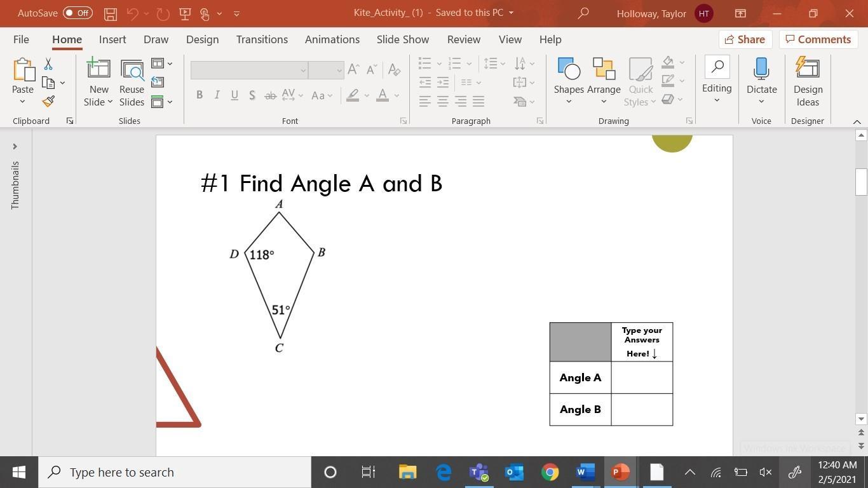Open the File menu
This screenshot has width=868, height=488.
pos(21,39)
